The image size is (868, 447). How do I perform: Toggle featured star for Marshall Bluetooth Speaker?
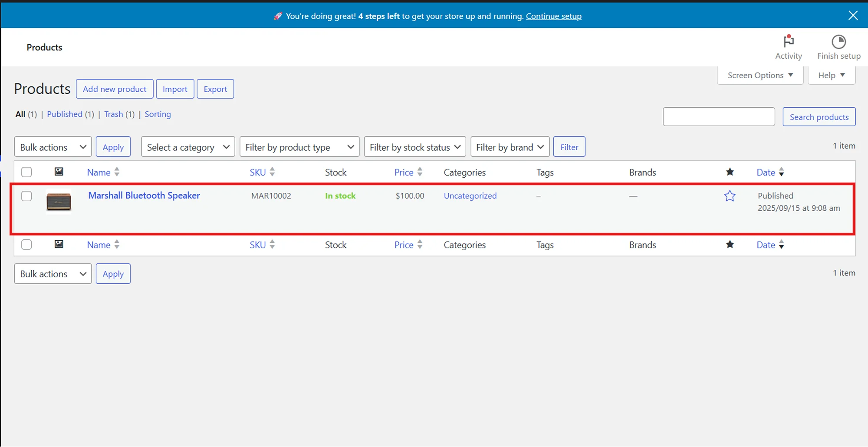(730, 196)
